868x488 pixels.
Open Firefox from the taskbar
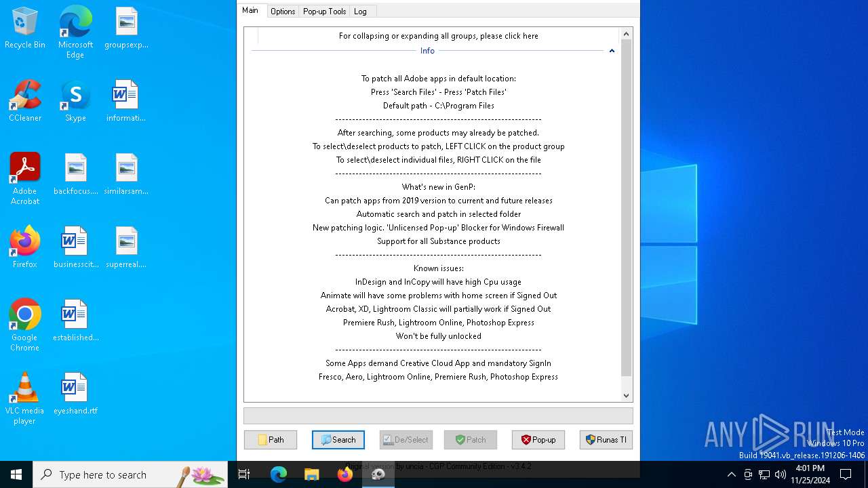[x=344, y=474]
